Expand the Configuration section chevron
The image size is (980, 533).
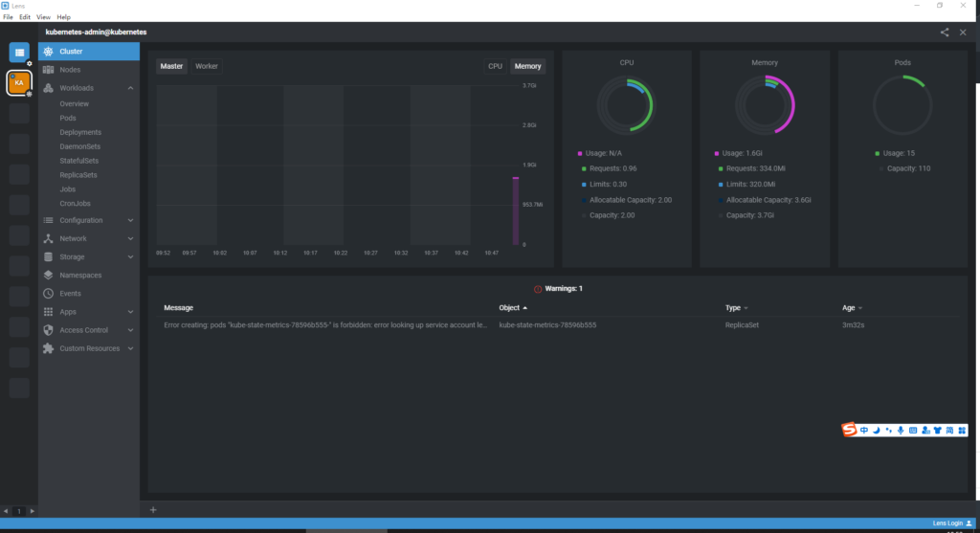pos(130,221)
